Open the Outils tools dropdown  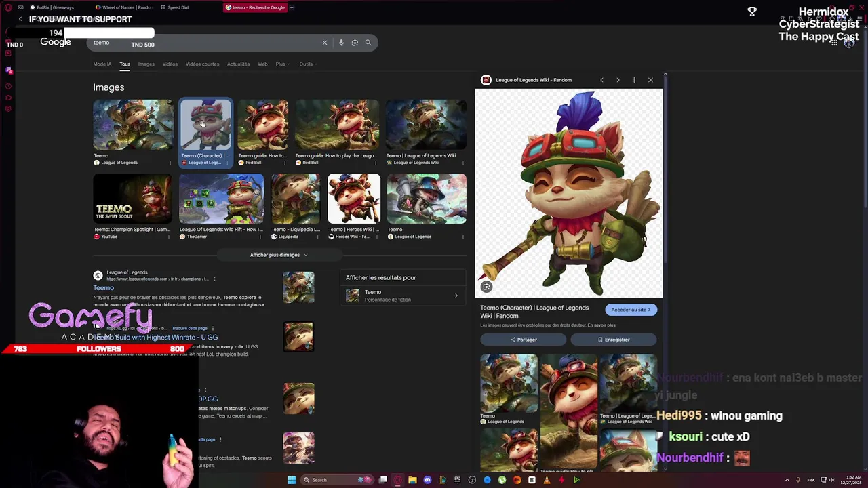coord(308,64)
